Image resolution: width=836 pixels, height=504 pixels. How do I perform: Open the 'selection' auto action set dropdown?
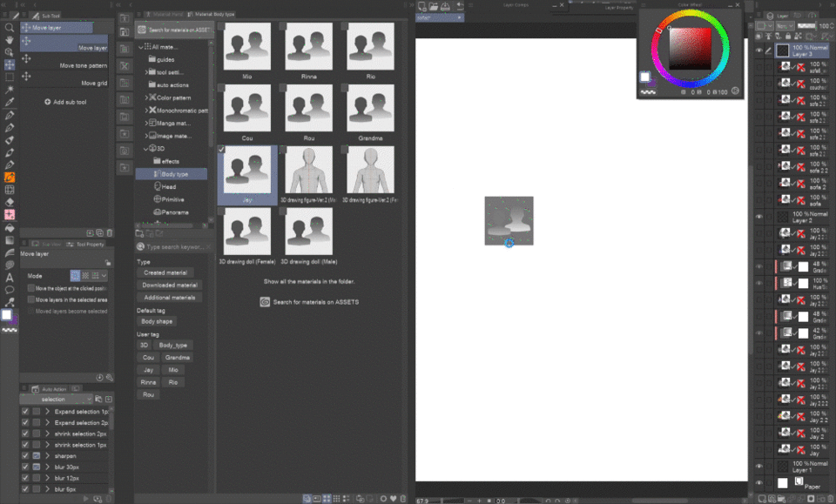tap(56, 399)
